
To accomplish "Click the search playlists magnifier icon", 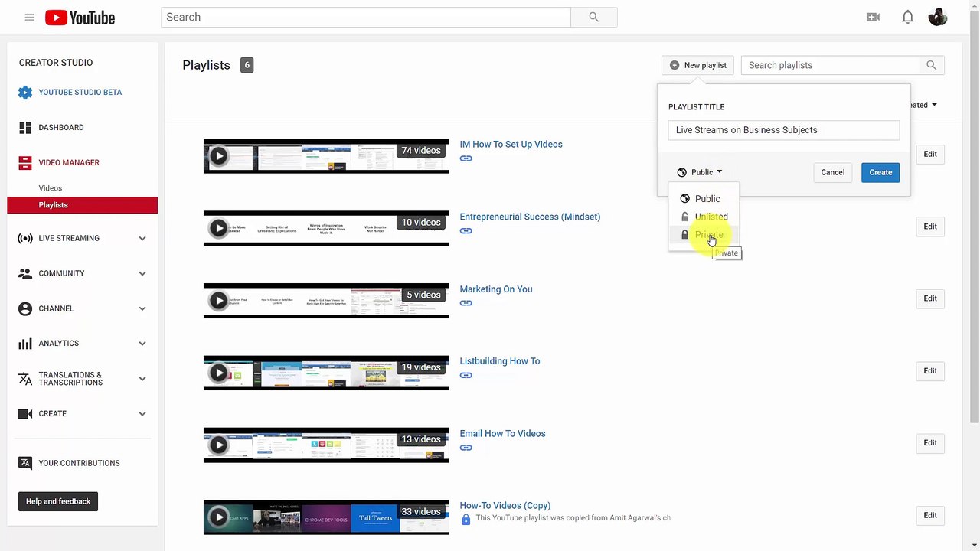I will click(x=932, y=65).
